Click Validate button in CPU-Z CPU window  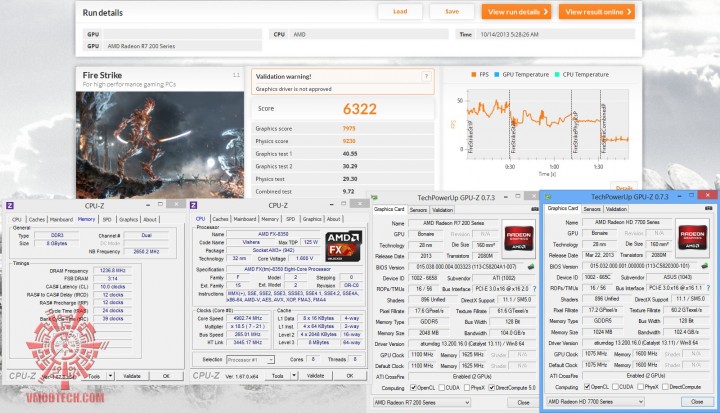click(315, 376)
